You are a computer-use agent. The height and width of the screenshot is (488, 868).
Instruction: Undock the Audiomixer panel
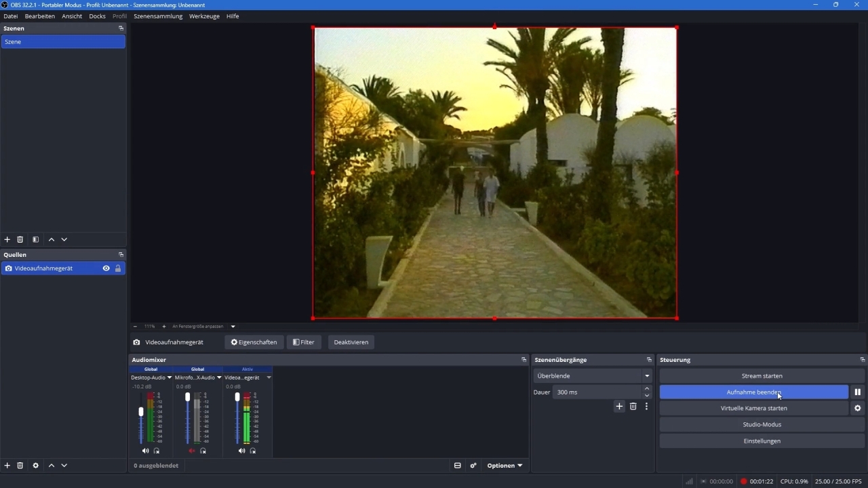coord(524,360)
